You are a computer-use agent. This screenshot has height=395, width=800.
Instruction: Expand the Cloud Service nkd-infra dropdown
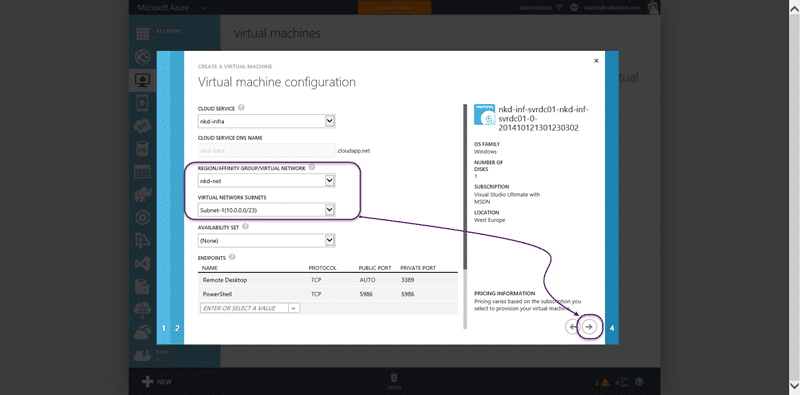266,121
